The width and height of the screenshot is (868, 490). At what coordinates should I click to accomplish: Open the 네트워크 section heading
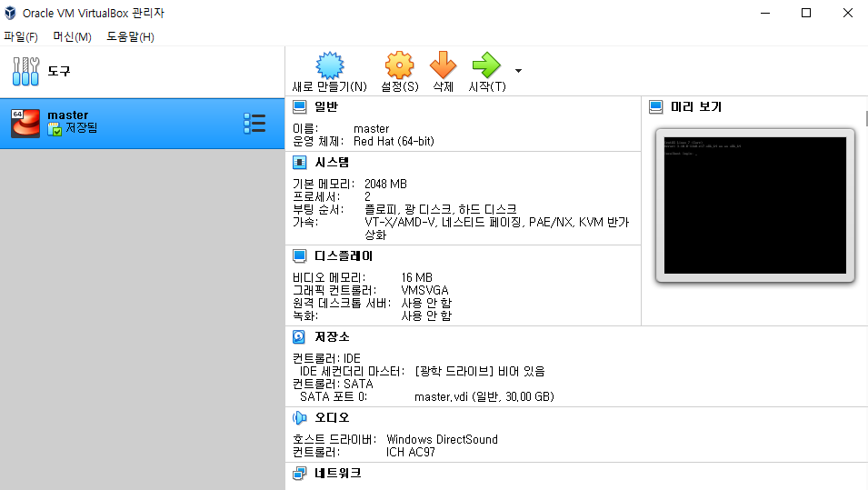point(338,474)
